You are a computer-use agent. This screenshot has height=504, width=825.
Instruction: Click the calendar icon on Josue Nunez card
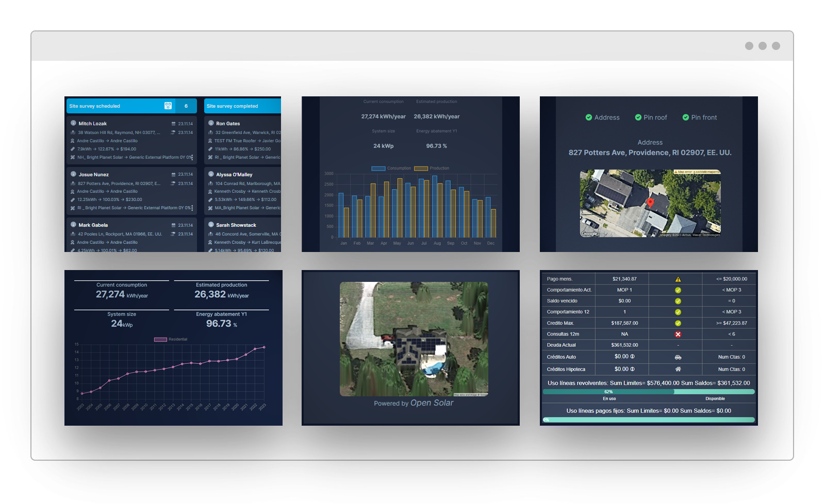(174, 175)
